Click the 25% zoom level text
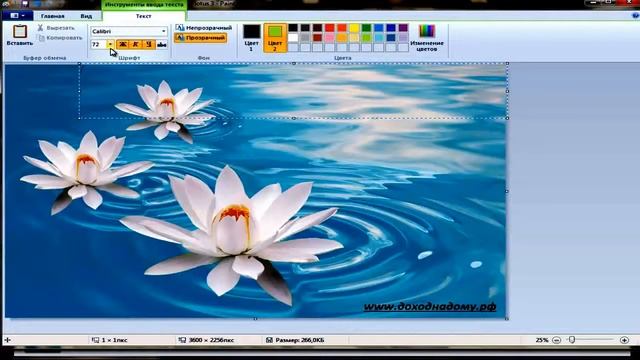The width and height of the screenshot is (640, 360). point(542,340)
